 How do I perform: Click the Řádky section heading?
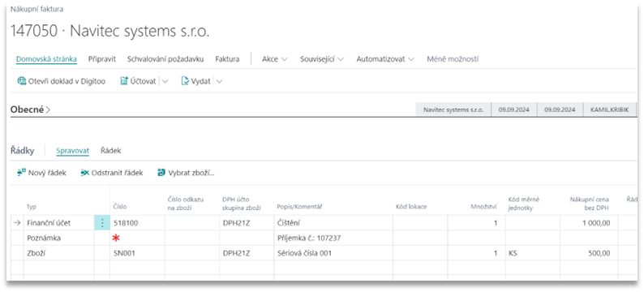tap(22, 151)
